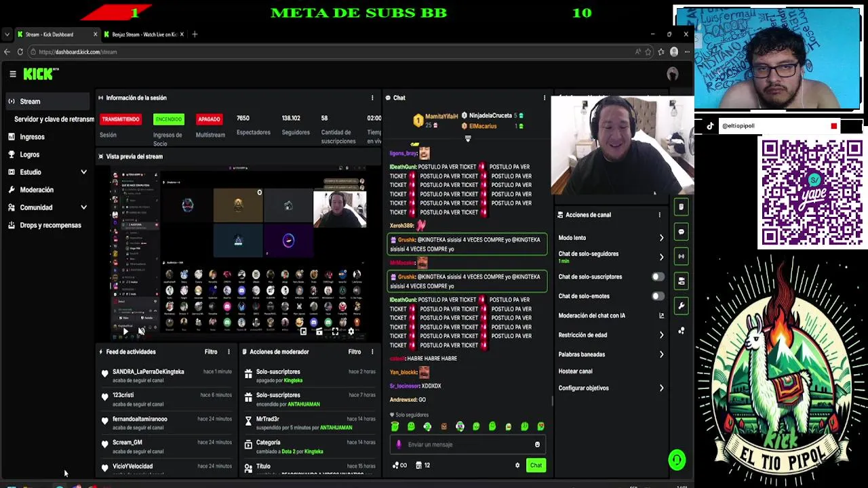
Task: Open Chat panel three-dot menu
Action: point(544,98)
